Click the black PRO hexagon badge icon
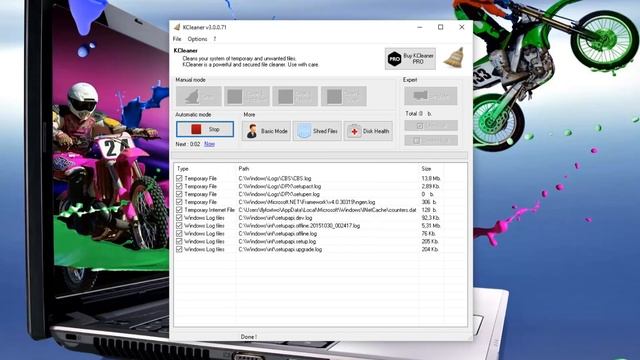 coord(394,59)
